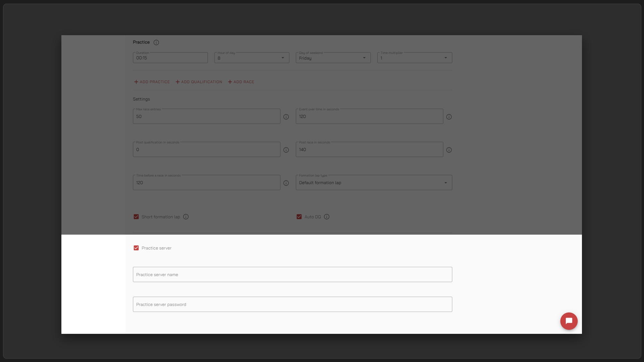The width and height of the screenshot is (644, 362).
Task: Disable the Practice server checkbox
Action: pyautogui.click(x=136, y=248)
